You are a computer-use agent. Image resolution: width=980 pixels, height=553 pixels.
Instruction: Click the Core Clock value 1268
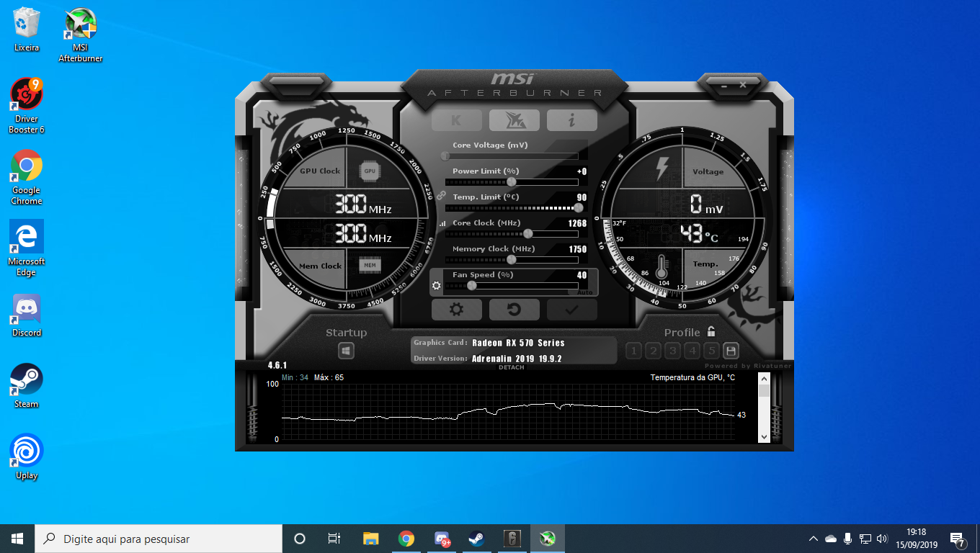point(577,223)
